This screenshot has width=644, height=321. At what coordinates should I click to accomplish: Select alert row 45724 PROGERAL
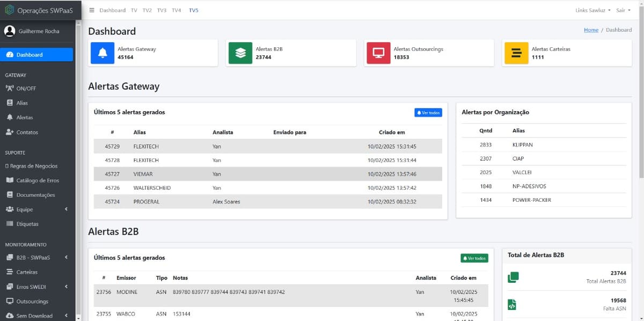(x=268, y=202)
